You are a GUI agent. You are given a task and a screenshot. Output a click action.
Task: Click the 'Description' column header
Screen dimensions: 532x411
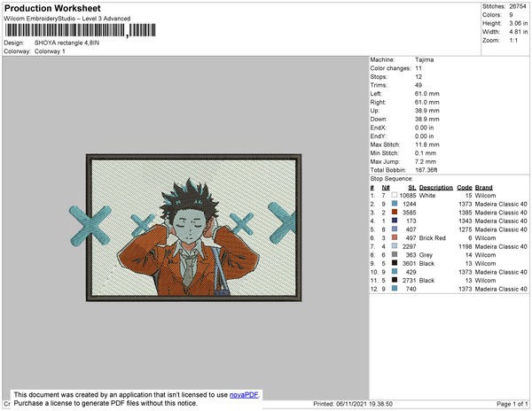[436, 188]
